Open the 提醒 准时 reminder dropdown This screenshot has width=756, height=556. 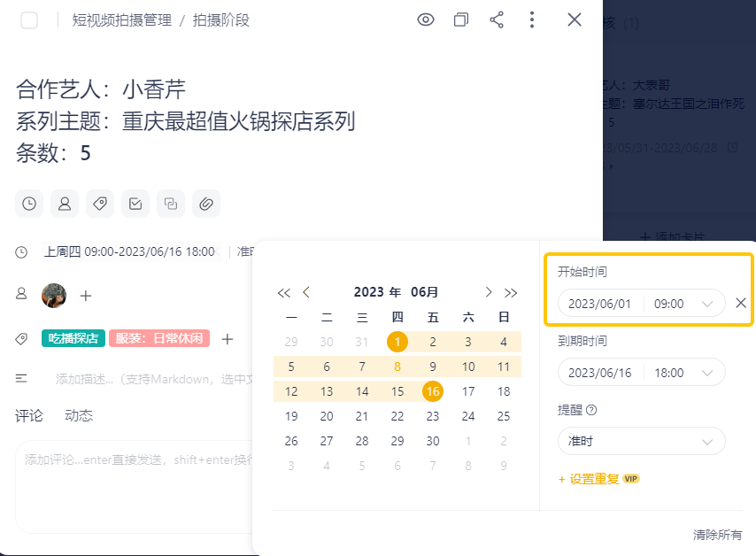(x=641, y=441)
